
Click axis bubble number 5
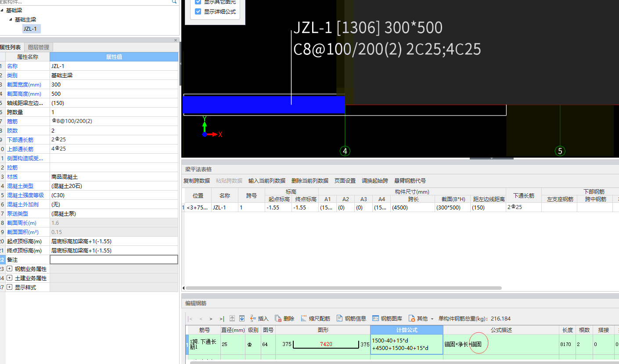pyautogui.click(x=560, y=151)
